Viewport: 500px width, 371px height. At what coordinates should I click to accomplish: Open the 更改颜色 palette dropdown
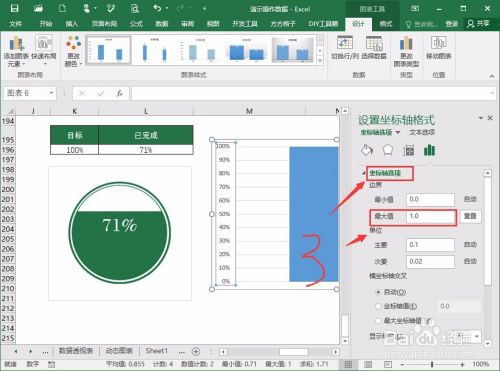point(73,51)
